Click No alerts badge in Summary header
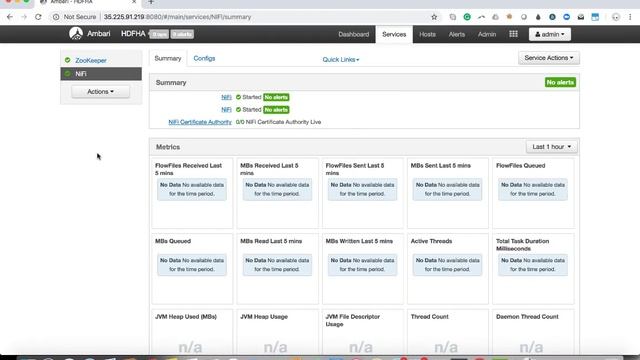The width and height of the screenshot is (640, 360). tap(560, 82)
